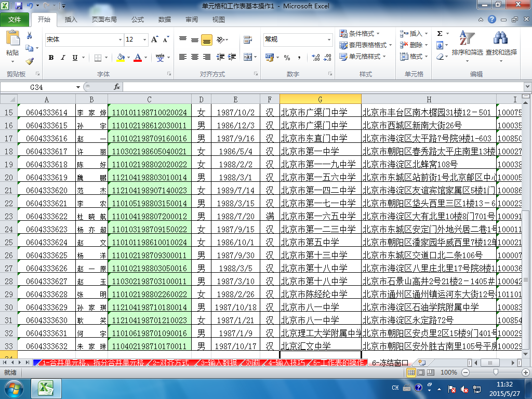
Task: Open sheet tab 2-对齐方式
Action: pyautogui.click(x=170, y=363)
